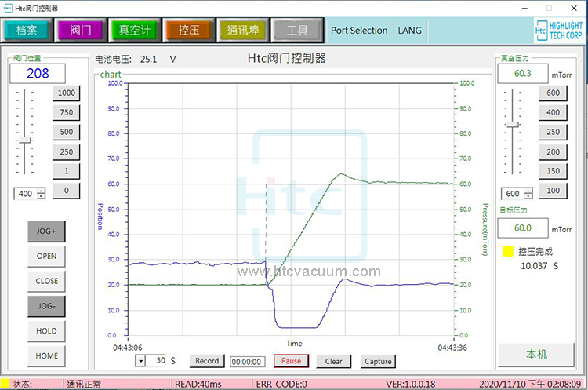Capture the chart image
Viewport: 588px width, 390px height.
click(378, 362)
